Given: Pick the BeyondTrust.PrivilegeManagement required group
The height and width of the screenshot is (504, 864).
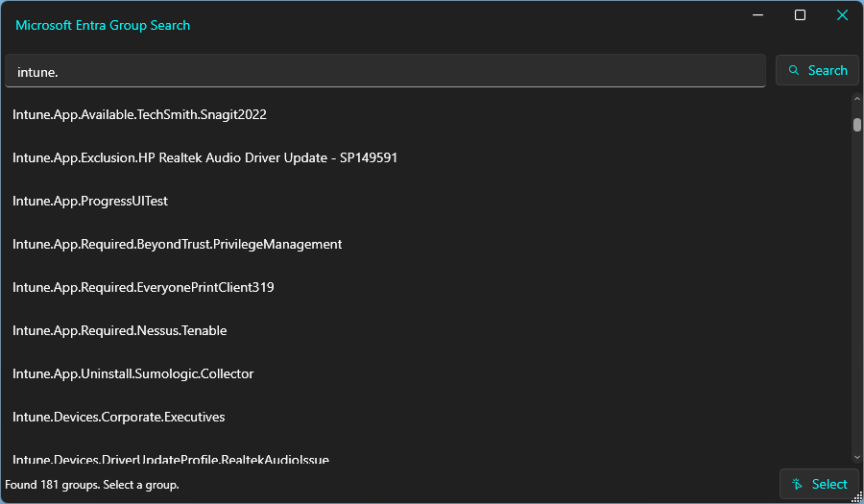Looking at the screenshot, I should point(177,244).
